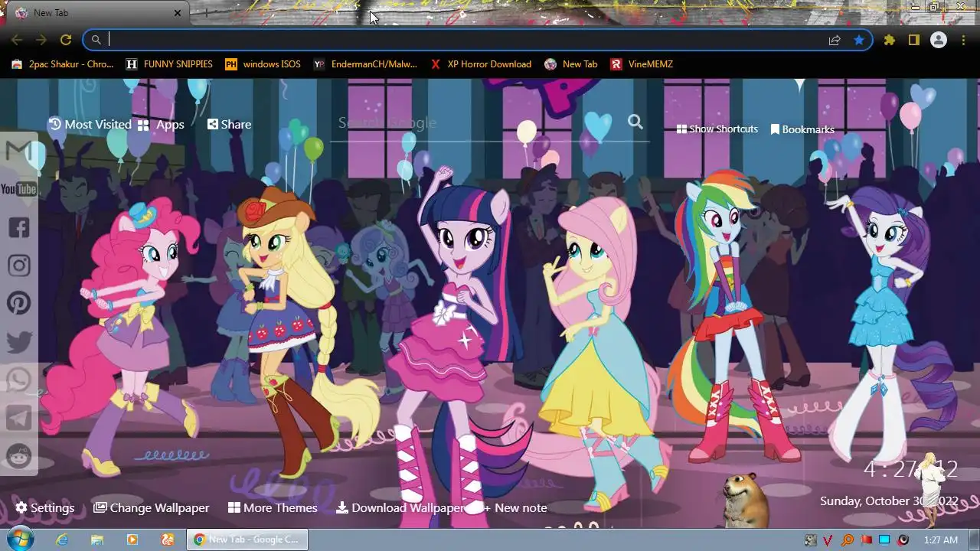Open the browser side panel icon
Screen dimensions: 980x551
pos(913,40)
